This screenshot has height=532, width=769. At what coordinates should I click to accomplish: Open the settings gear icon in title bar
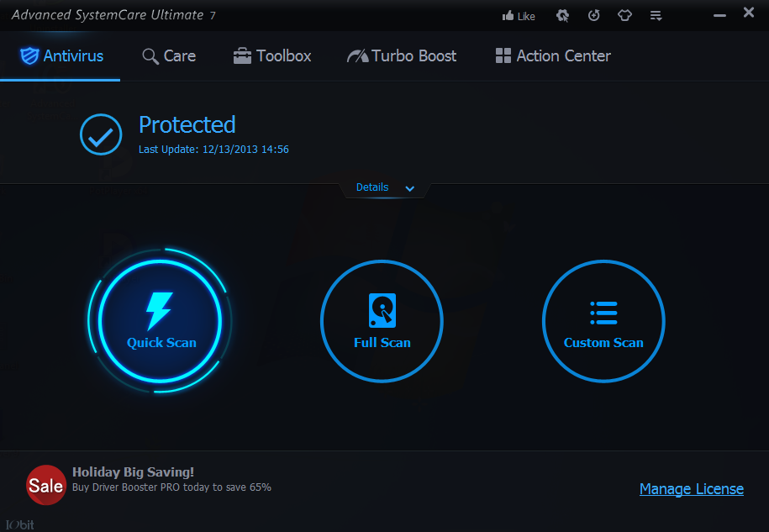point(562,16)
